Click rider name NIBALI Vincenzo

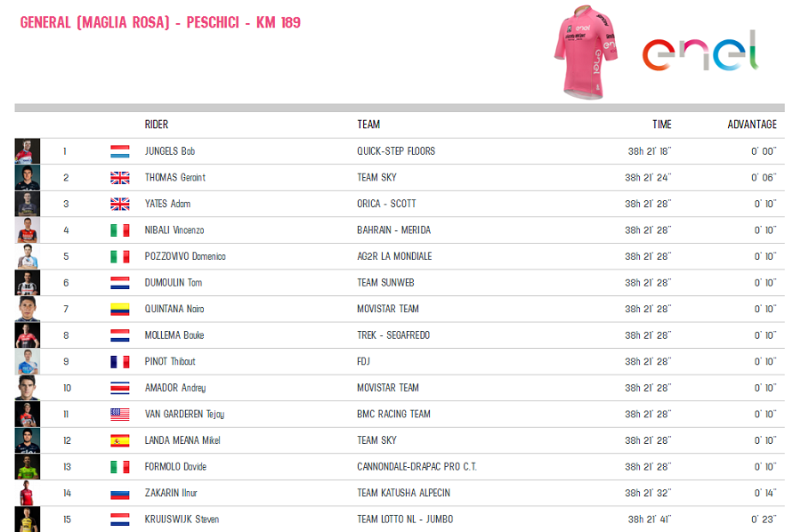(x=174, y=230)
